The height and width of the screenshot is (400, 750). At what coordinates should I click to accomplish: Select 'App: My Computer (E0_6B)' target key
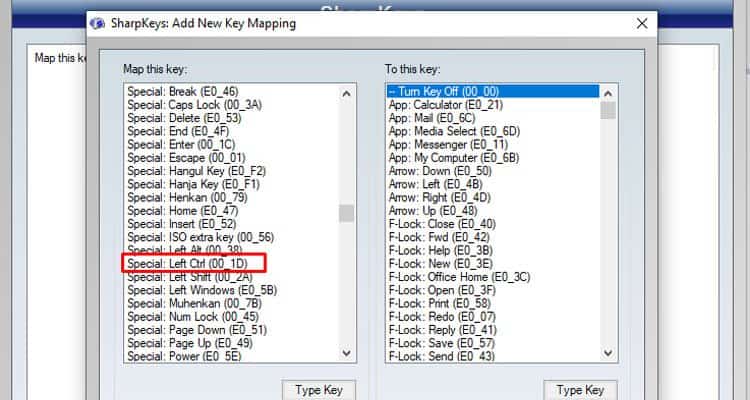click(454, 157)
